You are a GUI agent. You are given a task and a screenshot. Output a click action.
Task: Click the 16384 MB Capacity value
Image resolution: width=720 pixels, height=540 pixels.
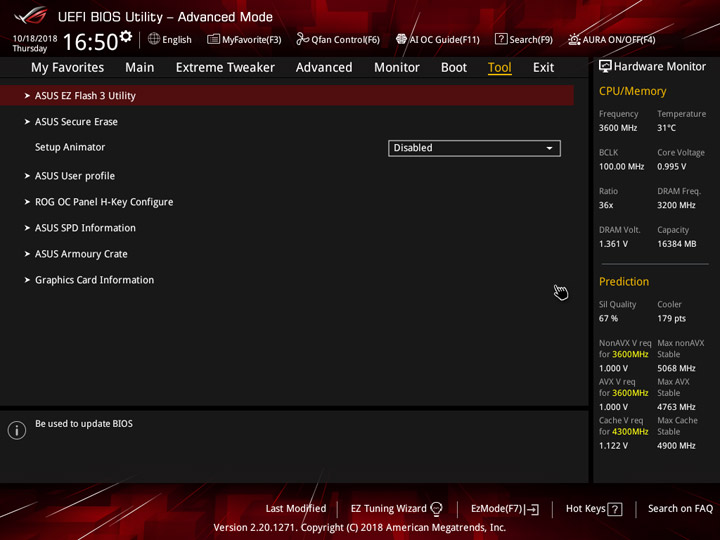tap(676, 244)
